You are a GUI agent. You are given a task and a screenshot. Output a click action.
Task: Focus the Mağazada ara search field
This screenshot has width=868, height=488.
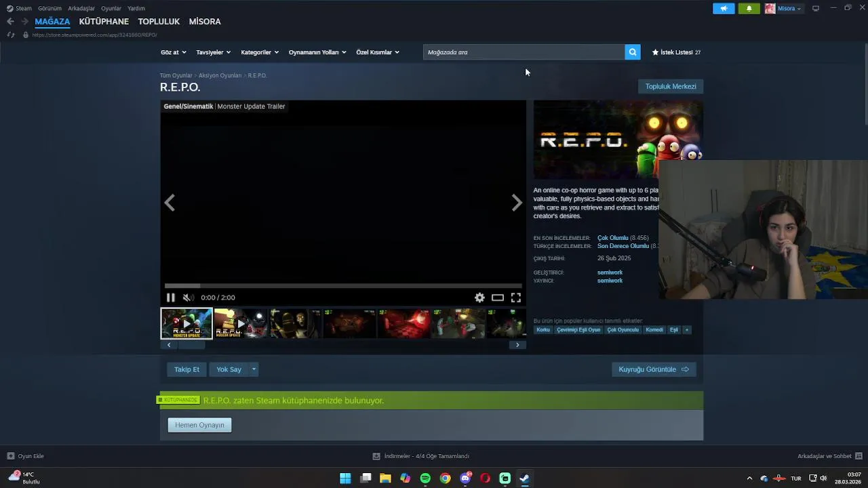524,52
